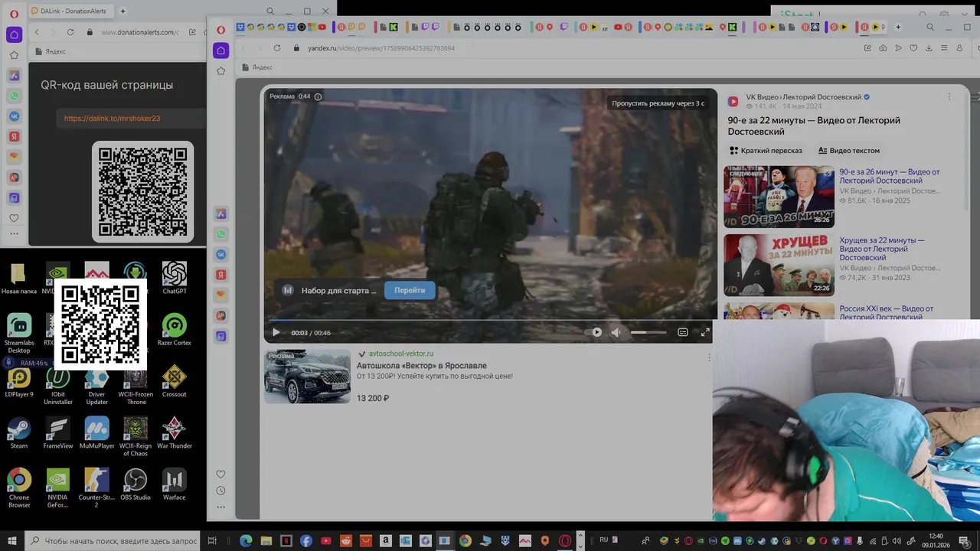Launch Steam from the desktop
Screen dimensions: 980x551
tap(19, 432)
